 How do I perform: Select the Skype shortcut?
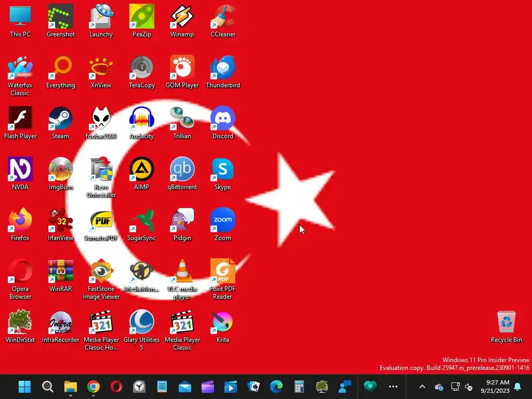tap(222, 174)
